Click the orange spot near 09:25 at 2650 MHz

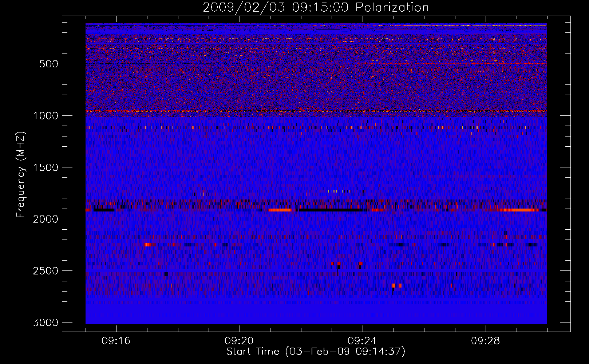(x=394, y=286)
